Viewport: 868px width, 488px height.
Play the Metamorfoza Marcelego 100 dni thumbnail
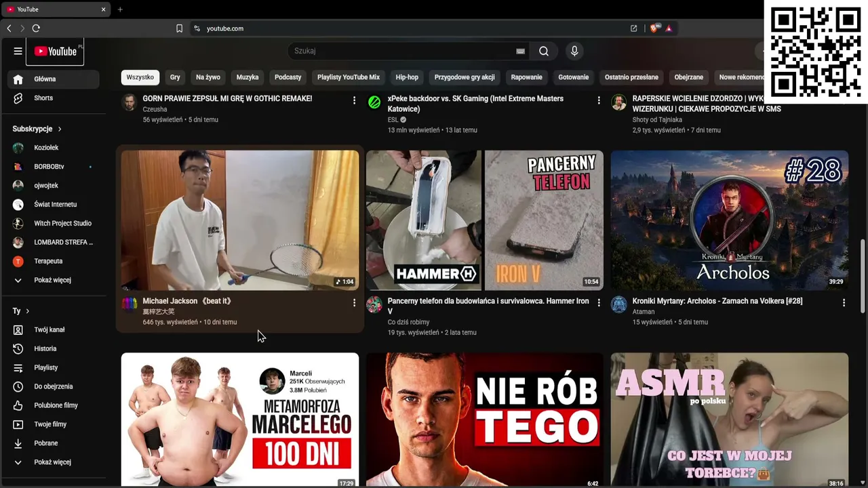coord(240,420)
